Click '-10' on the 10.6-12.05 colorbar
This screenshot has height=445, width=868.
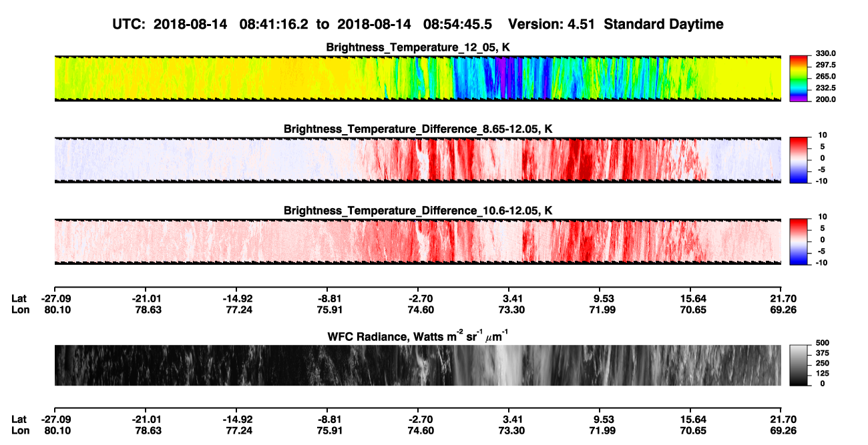(x=823, y=262)
